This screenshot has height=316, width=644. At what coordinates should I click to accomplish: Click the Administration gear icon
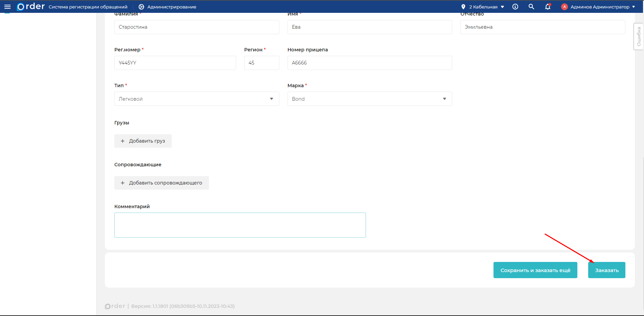tap(141, 7)
